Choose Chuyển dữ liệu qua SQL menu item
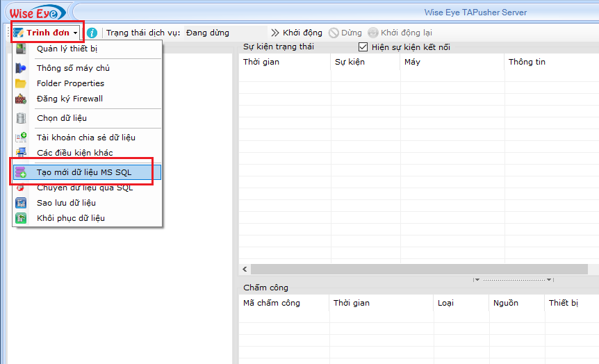 pyautogui.click(x=84, y=188)
